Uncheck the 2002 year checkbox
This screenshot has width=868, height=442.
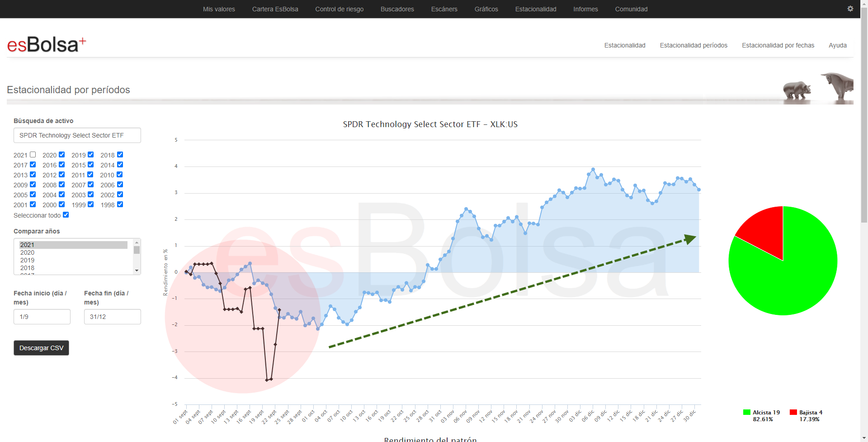pos(120,195)
